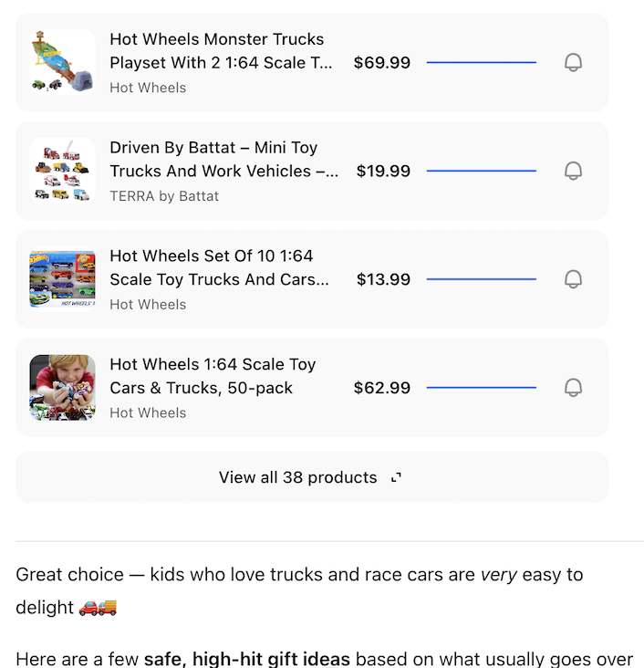This screenshot has height=668, width=644.
Task: Click price trend line for $62.99 50-pack
Action: (481, 388)
